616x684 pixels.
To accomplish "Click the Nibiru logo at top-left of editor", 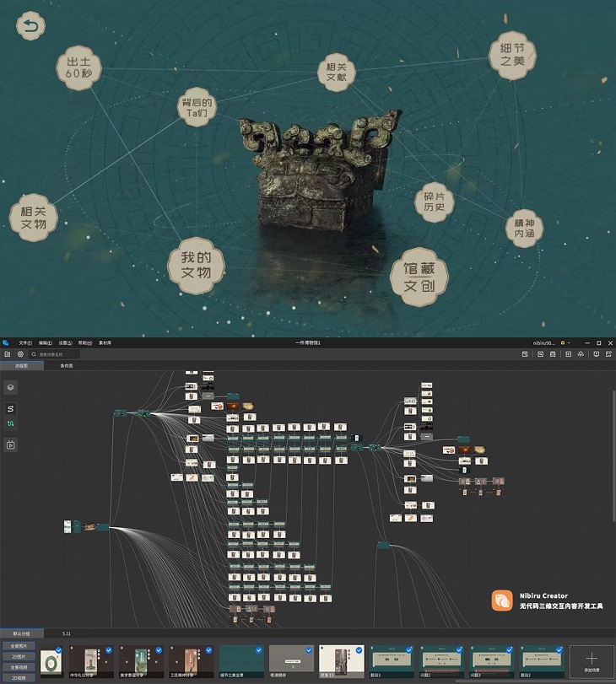I will (x=6, y=343).
